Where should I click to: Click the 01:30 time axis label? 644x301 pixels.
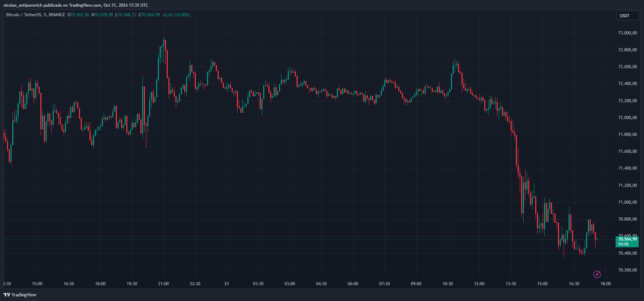pyautogui.click(x=258, y=284)
